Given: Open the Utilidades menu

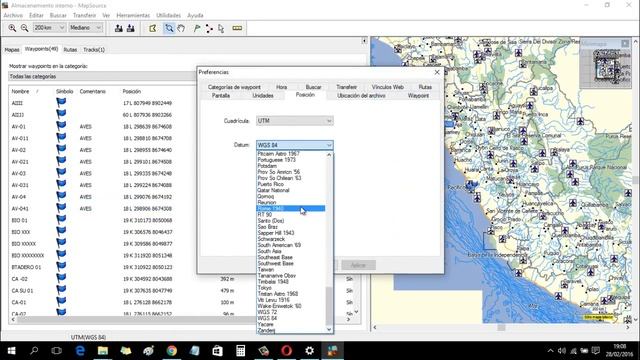Looking at the screenshot, I should point(169,15).
